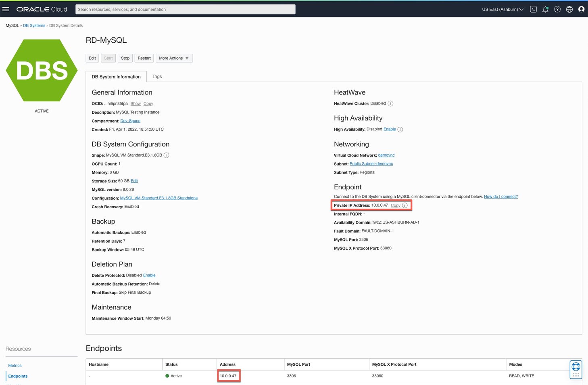Open the main navigation hamburger menu
The image size is (588, 385).
click(6, 9)
